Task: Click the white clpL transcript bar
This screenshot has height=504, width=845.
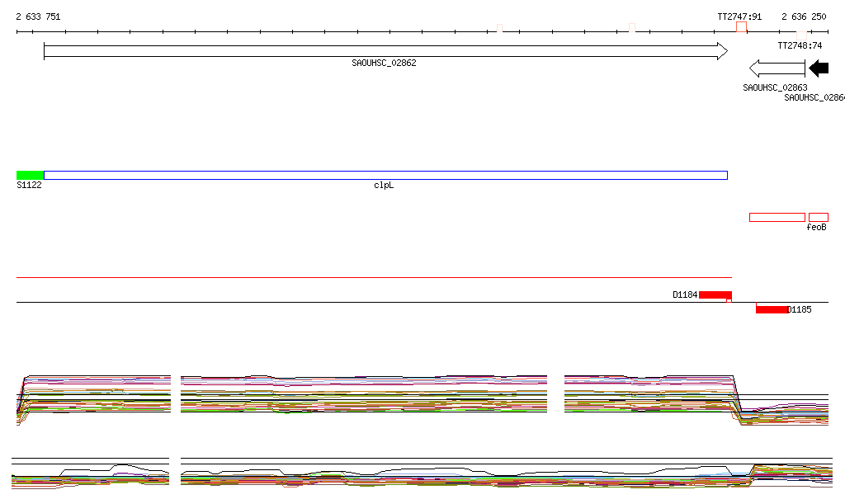Action: (x=385, y=175)
